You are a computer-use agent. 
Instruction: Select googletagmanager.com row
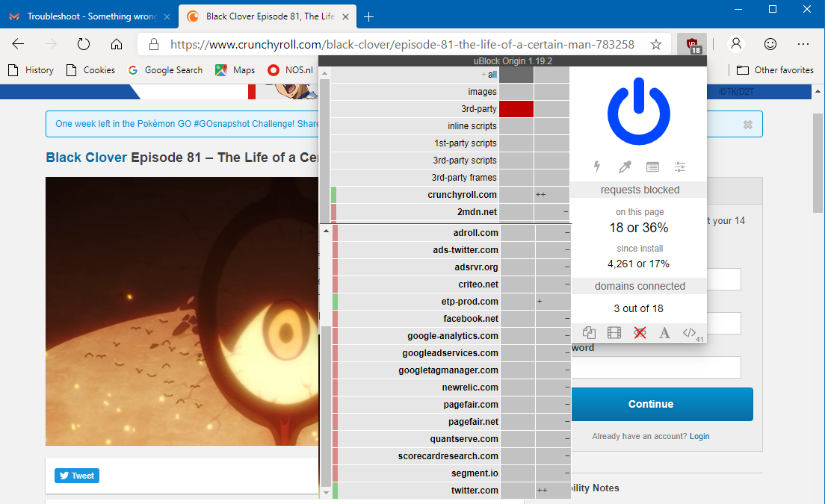415,370
